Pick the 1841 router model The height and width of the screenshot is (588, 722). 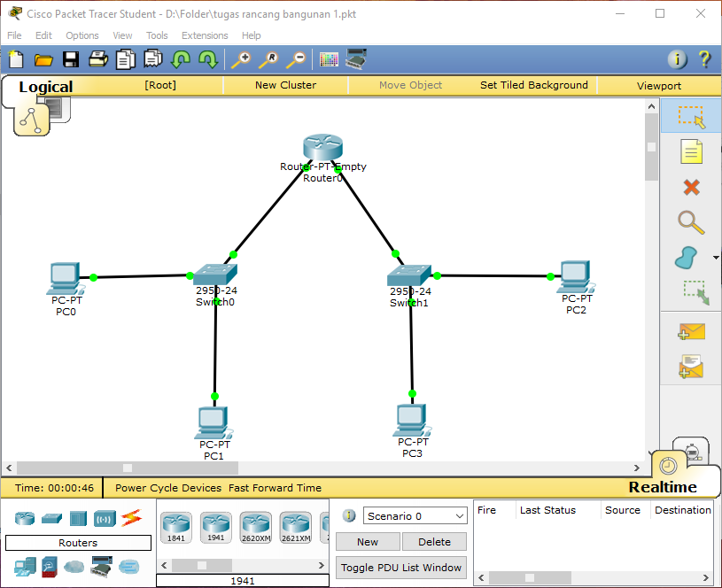(176, 528)
